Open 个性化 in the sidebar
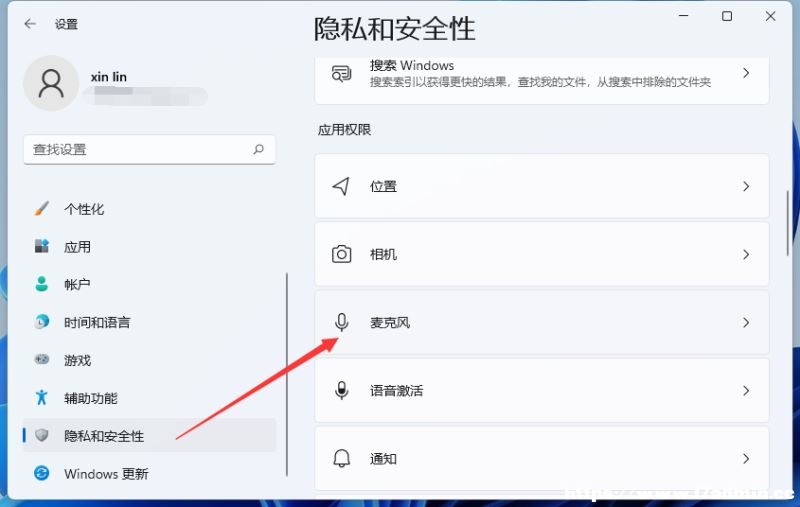This screenshot has width=800, height=507. coord(149,209)
